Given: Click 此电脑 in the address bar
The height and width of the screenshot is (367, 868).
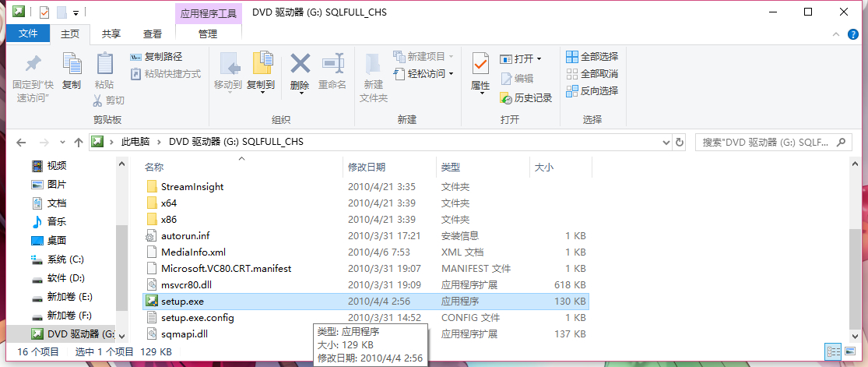Looking at the screenshot, I should 135,142.
